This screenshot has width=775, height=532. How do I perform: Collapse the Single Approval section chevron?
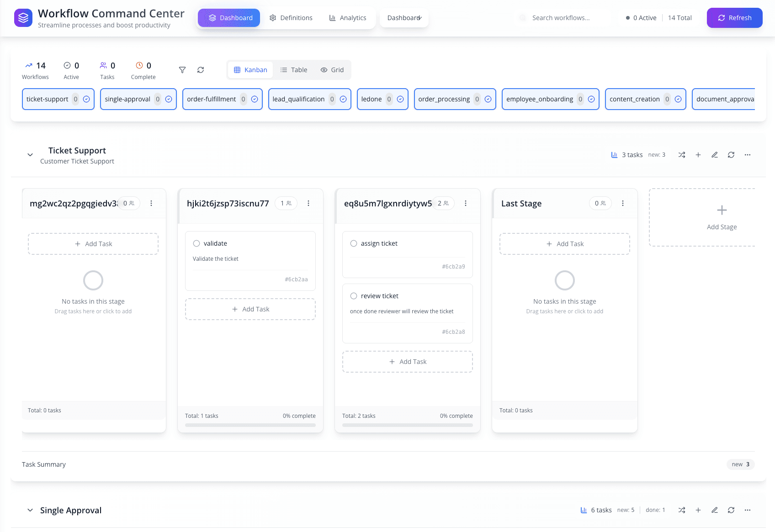(x=30, y=510)
